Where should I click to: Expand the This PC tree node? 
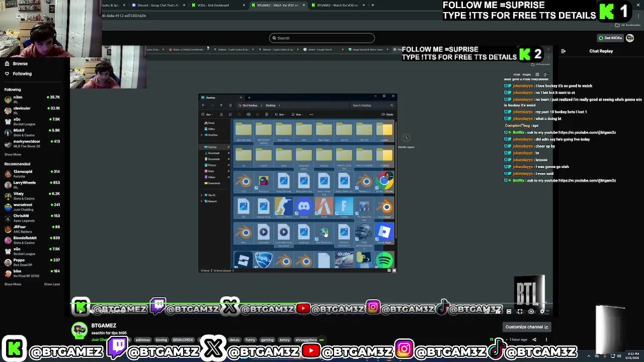click(202, 195)
